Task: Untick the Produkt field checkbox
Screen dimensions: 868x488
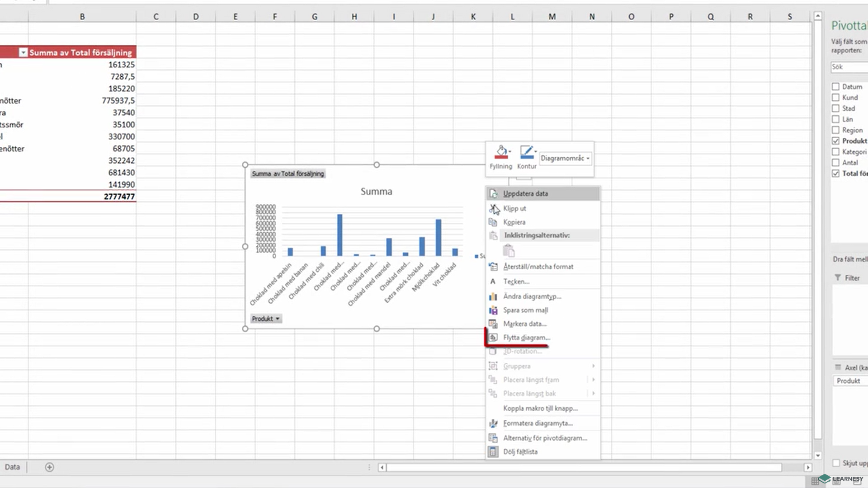Action: (835, 141)
